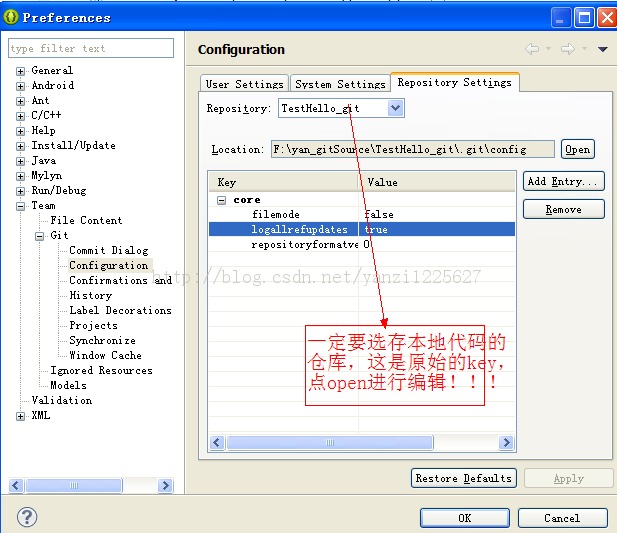This screenshot has width=617, height=533.
Task: Collapse the core section in key table
Action: (222, 200)
